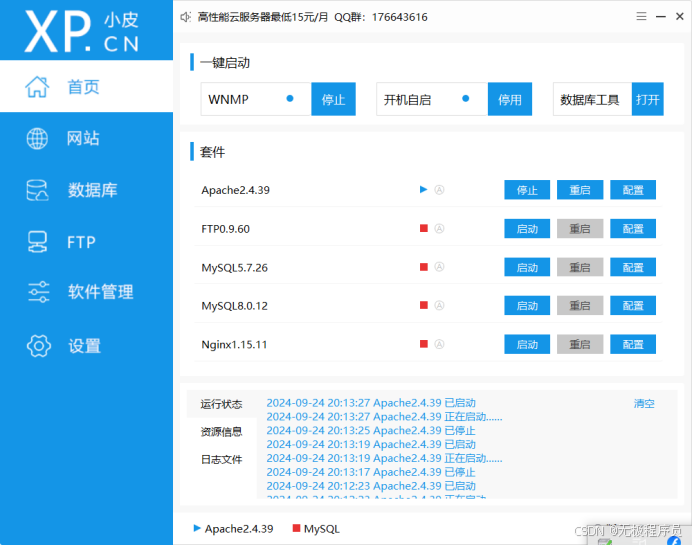Start Nginx1.15.11 service
This screenshot has height=545, width=692.
[527, 344]
